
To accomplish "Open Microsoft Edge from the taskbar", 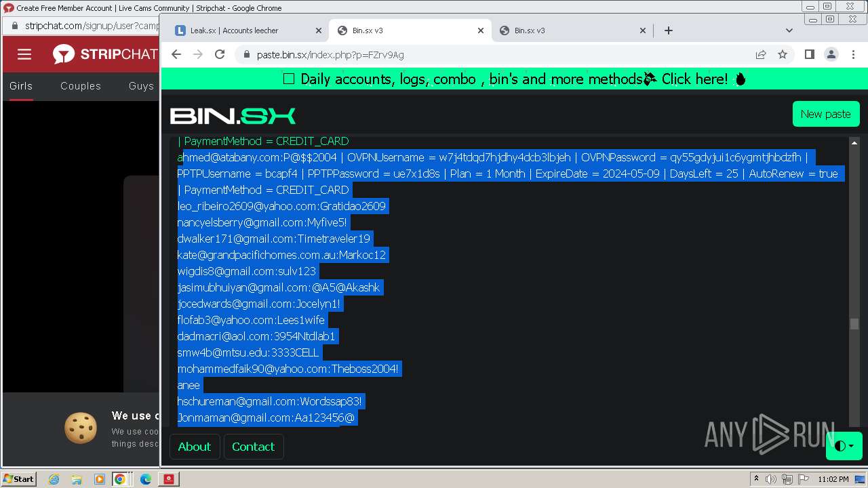I will (145, 479).
